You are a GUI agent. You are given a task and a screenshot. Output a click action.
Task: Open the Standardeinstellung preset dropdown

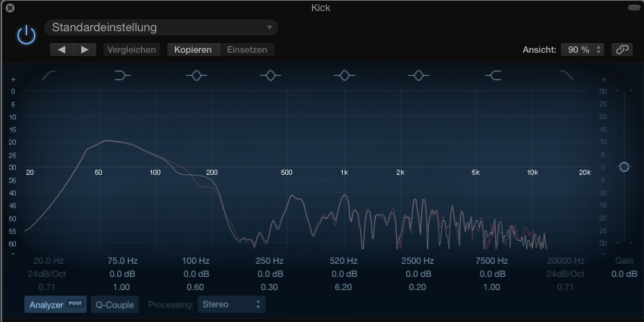point(161,28)
